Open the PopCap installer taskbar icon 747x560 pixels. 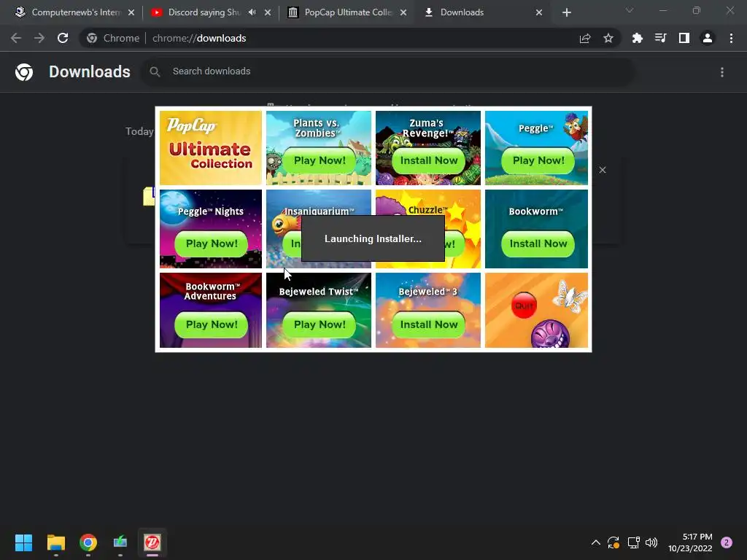pyautogui.click(x=152, y=542)
